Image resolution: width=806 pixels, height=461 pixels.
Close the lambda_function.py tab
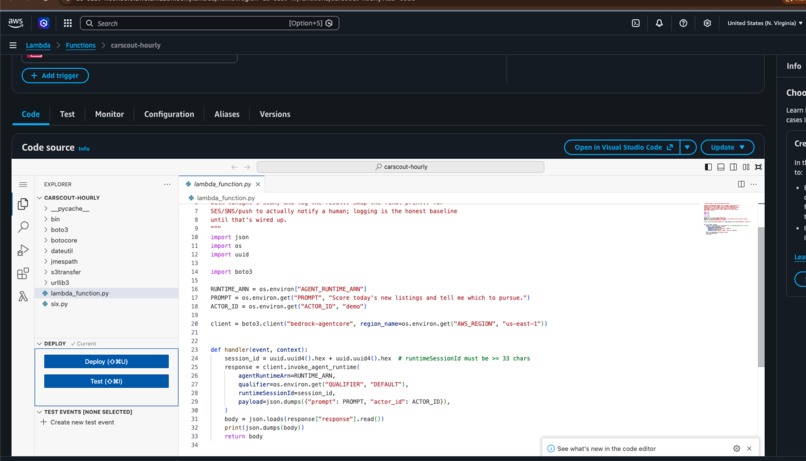(258, 184)
